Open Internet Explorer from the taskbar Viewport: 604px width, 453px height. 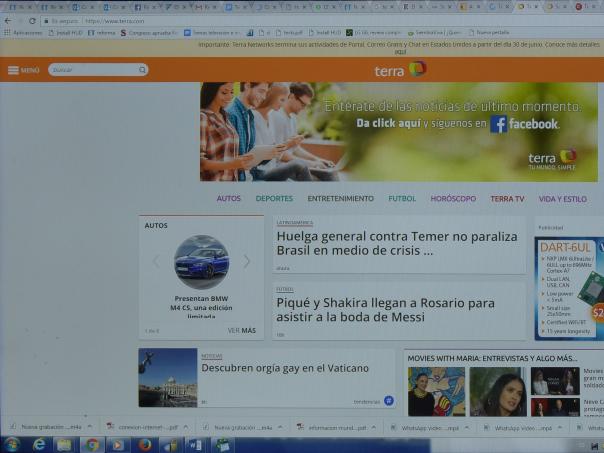40,444
